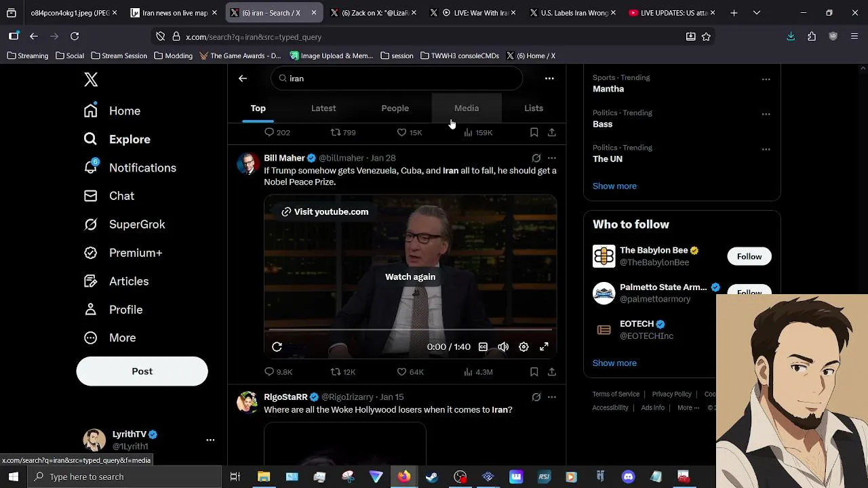This screenshot has width=868, height=488.
Task: Repost Bill Maher post 12K
Action: pyautogui.click(x=342, y=372)
